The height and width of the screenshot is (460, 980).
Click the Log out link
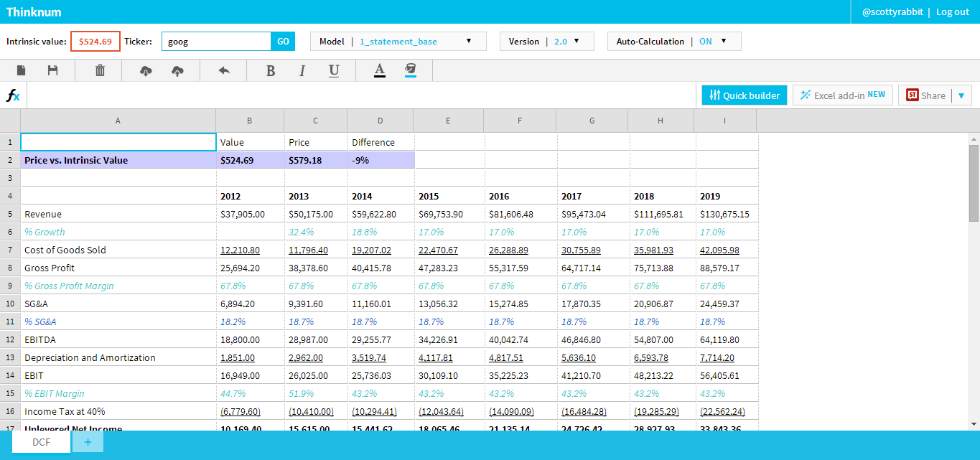[952, 12]
